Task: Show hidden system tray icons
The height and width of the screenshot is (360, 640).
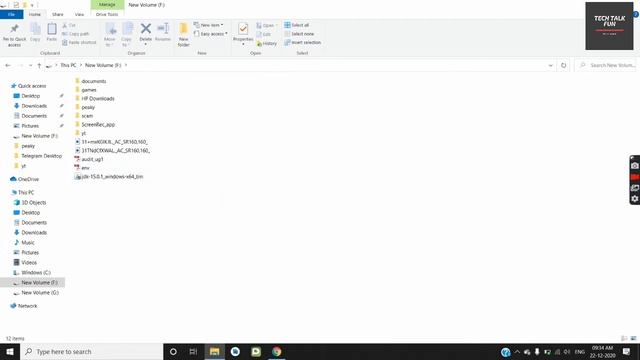Action: pos(517,351)
